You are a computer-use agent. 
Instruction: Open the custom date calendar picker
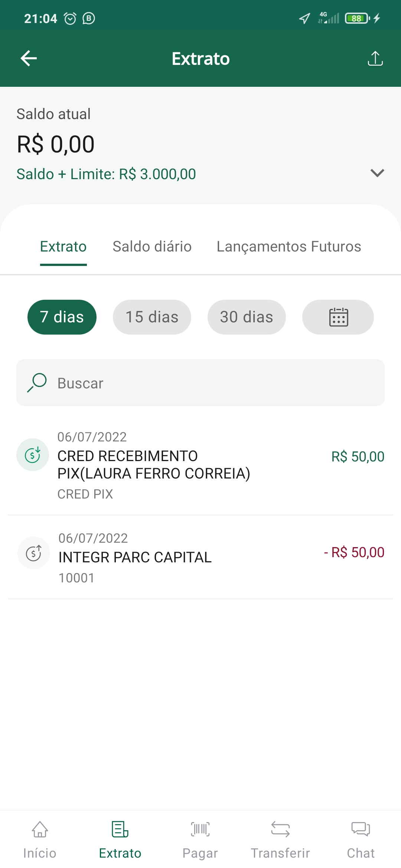[x=338, y=317]
